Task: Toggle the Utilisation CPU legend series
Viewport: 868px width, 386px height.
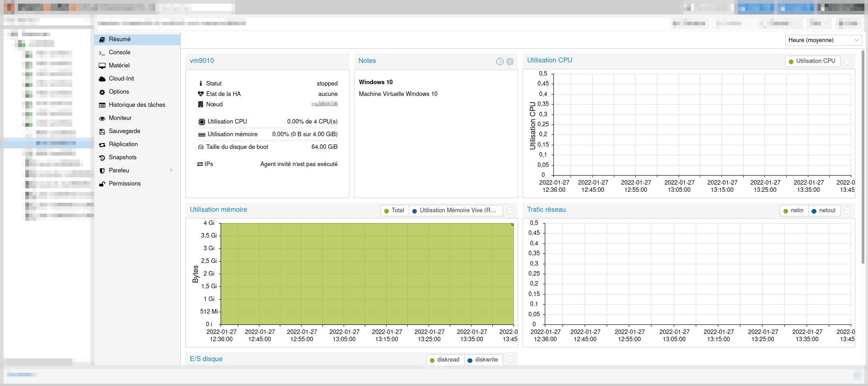Action: [x=812, y=61]
